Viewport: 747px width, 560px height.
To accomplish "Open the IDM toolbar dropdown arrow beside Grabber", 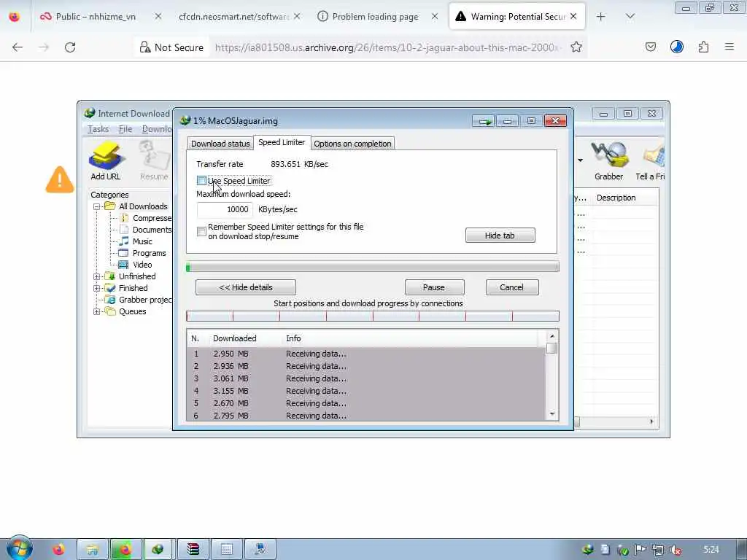I will (580, 160).
